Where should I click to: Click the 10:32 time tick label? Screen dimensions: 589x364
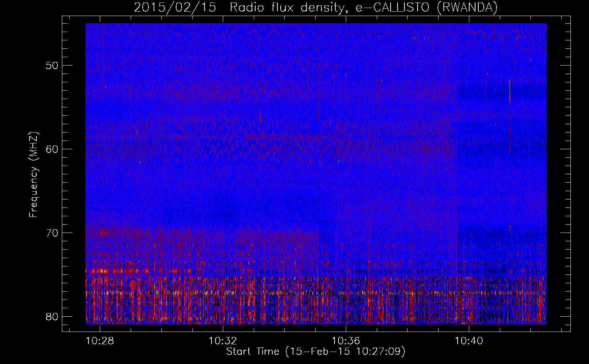(x=223, y=341)
